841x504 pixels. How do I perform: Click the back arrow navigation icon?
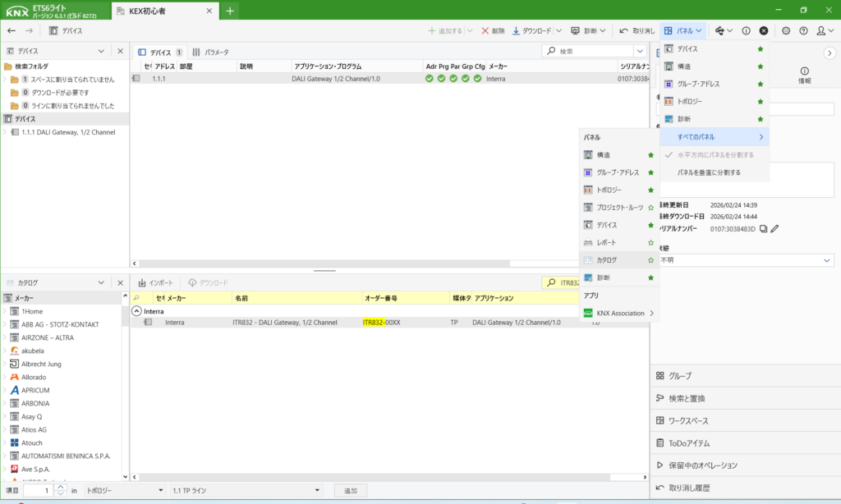coord(11,30)
